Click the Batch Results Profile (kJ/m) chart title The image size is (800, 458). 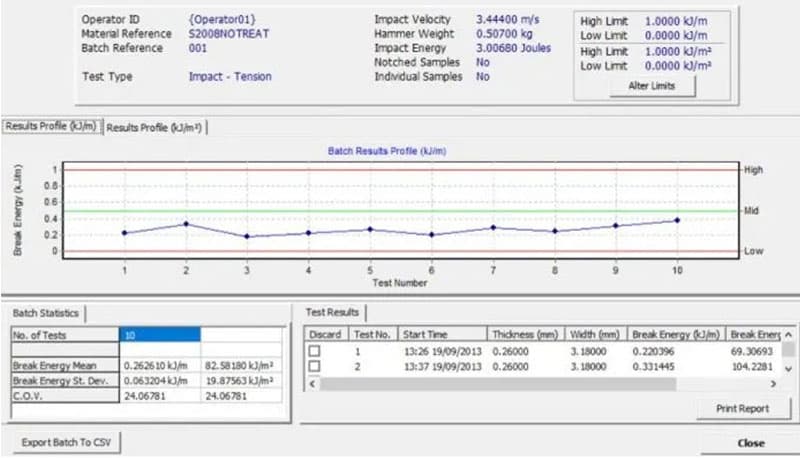(387, 151)
